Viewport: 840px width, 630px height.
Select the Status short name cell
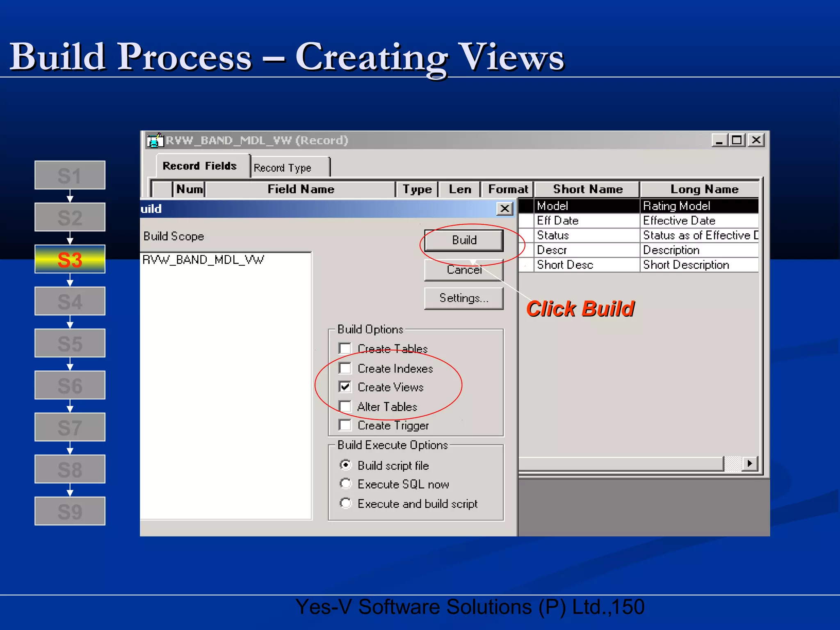point(587,235)
